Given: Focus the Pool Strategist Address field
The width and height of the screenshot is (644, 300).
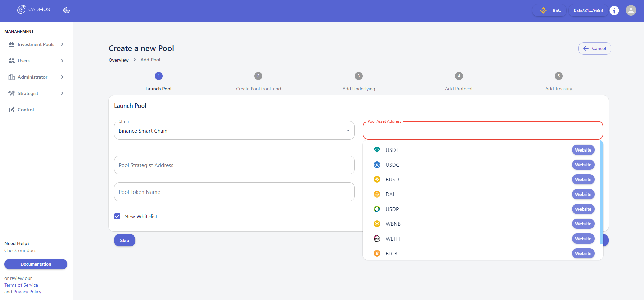Looking at the screenshot, I should (x=234, y=165).
